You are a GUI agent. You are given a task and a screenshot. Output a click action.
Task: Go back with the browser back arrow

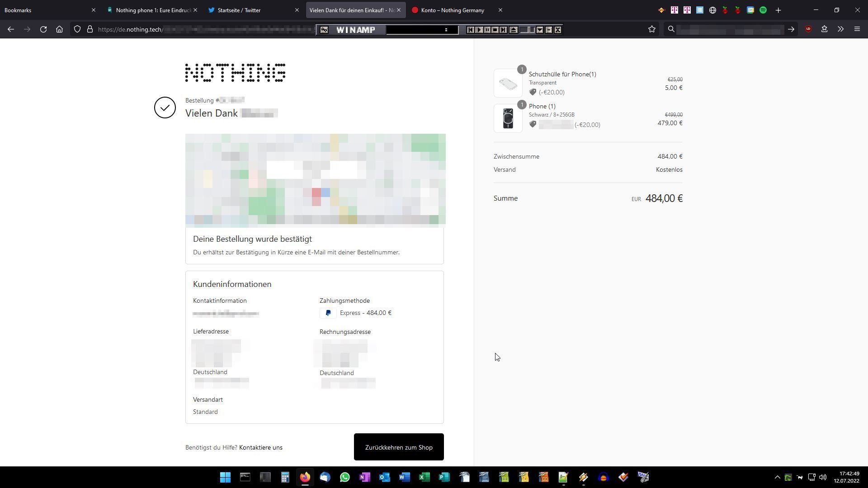(11, 29)
